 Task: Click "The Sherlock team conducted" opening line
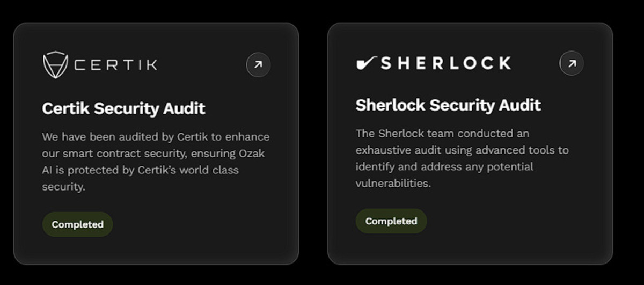(x=419, y=133)
